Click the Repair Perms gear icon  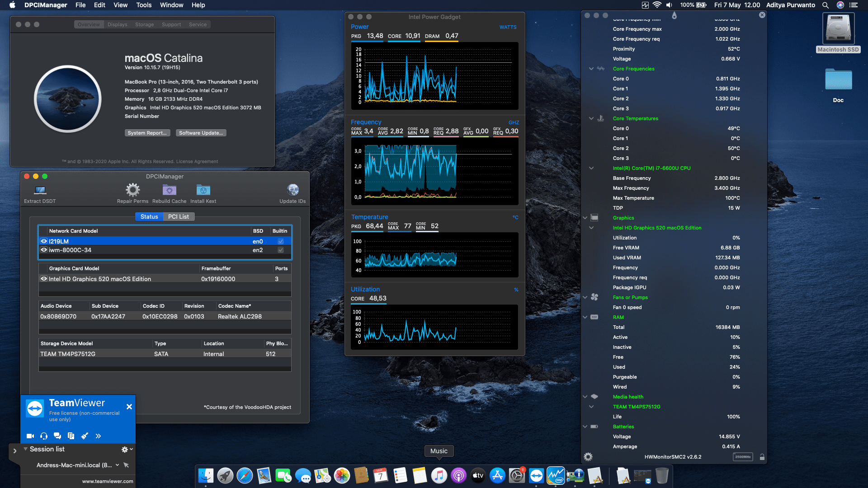132,190
